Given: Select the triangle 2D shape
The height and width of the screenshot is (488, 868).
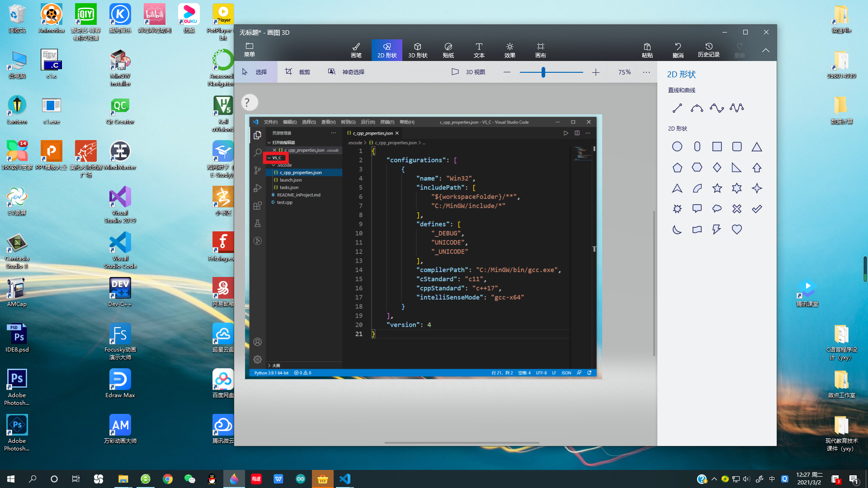Looking at the screenshot, I should [757, 146].
